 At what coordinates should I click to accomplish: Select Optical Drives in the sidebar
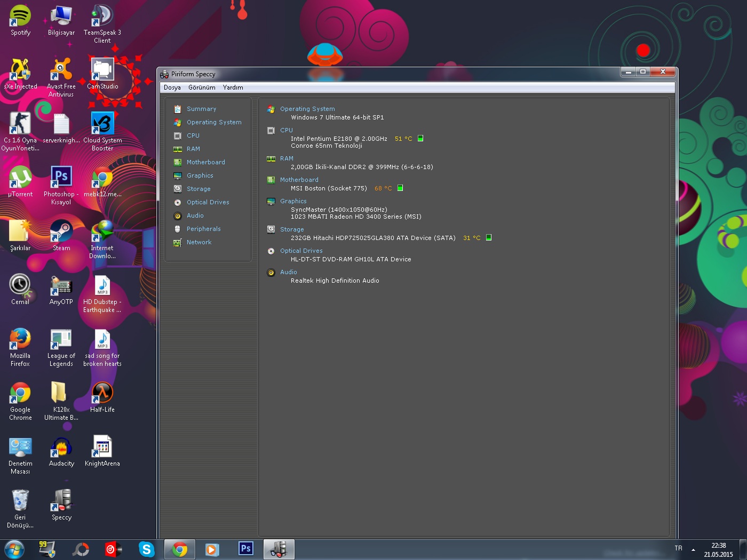(208, 202)
